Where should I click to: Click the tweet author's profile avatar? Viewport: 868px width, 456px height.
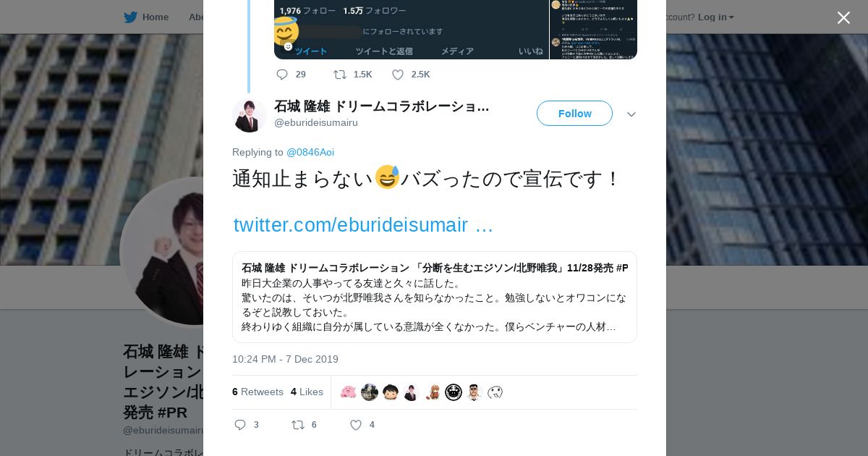click(250, 115)
